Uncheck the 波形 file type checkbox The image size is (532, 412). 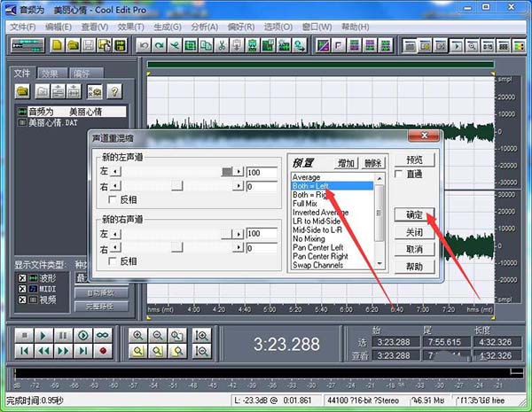point(22,278)
